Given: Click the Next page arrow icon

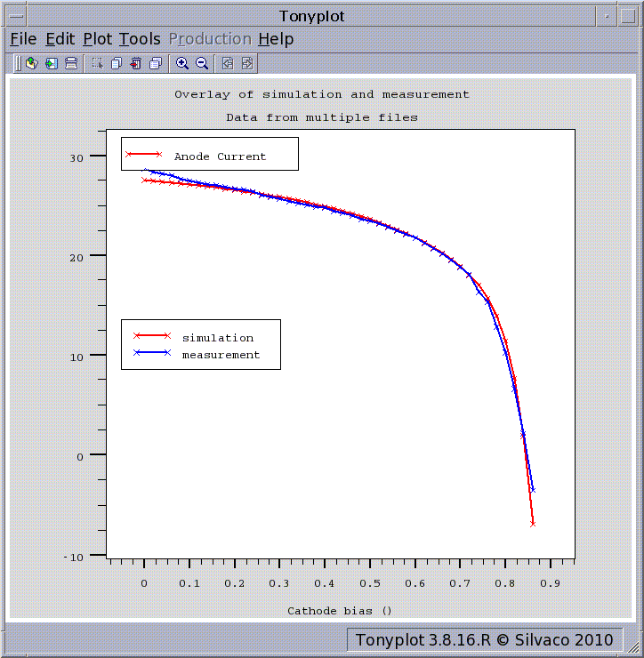Looking at the screenshot, I should [247, 63].
